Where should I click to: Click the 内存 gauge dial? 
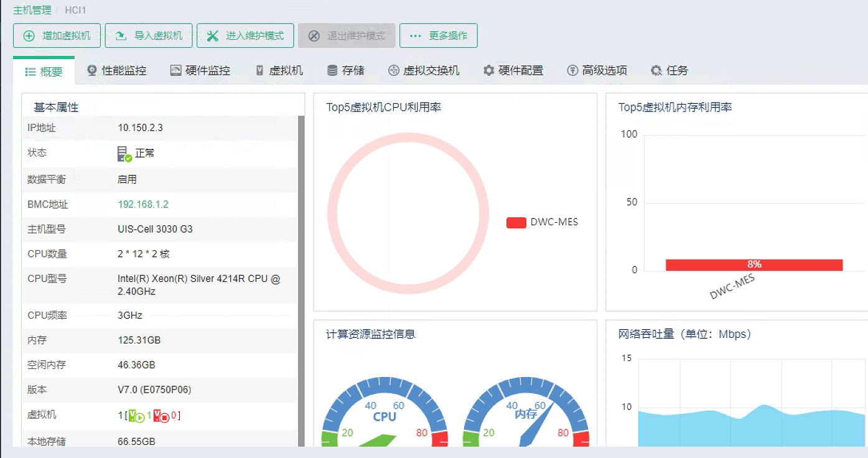[x=526, y=412]
